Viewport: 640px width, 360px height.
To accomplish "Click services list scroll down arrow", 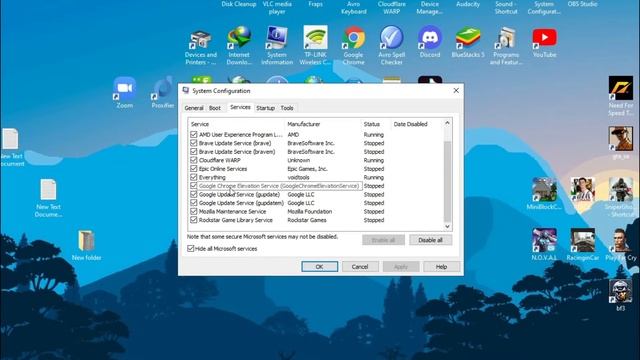I will (x=447, y=227).
